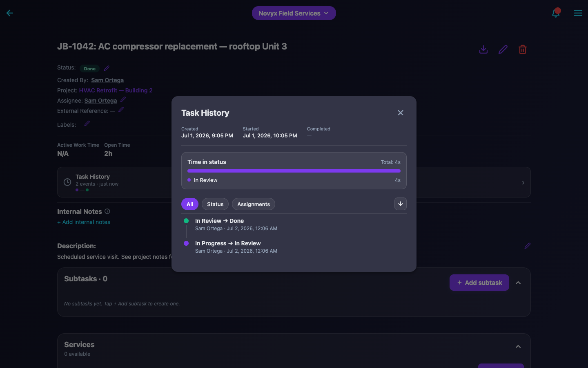
Task: Click the Active Work Time N/A value
Action: 63,154
